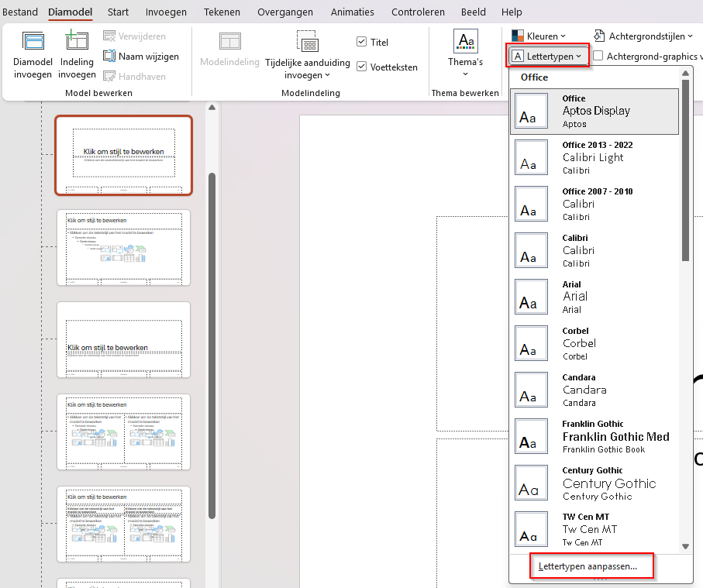Select the Diamodel tab

click(x=71, y=12)
